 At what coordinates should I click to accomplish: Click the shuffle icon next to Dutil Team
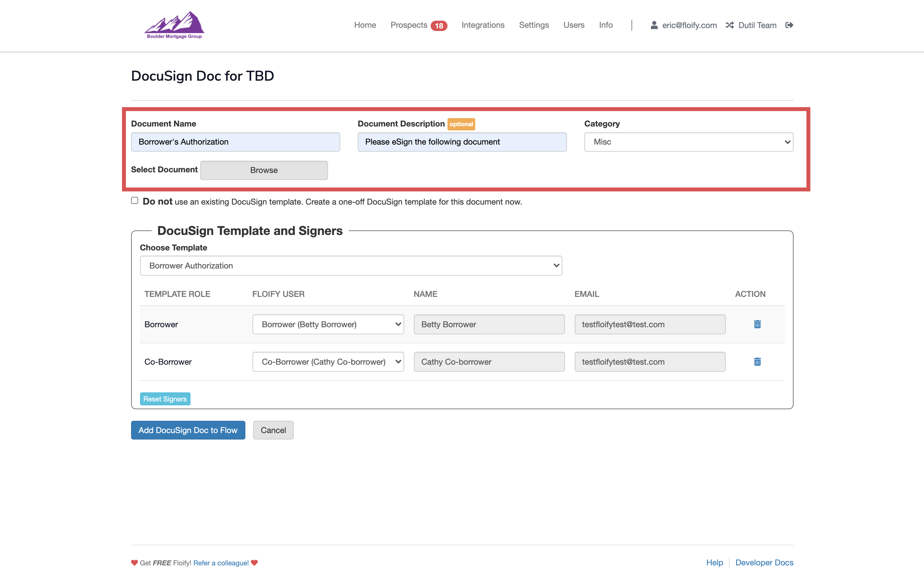[729, 25]
